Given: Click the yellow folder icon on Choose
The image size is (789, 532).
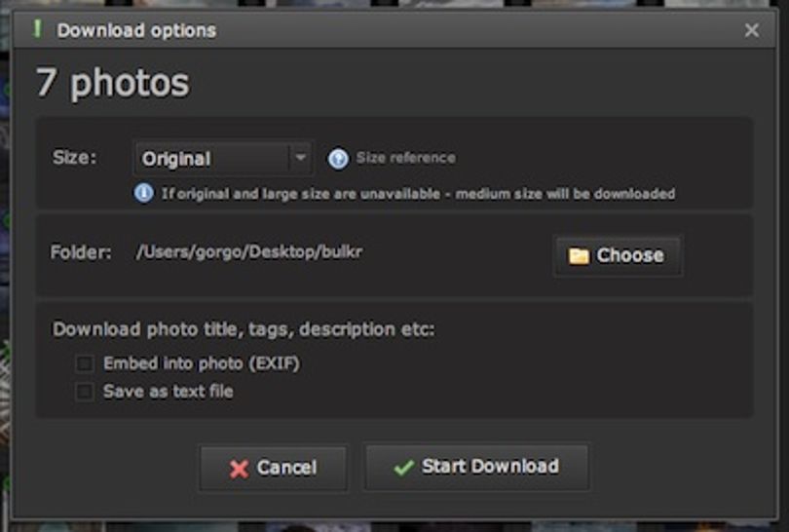Looking at the screenshot, I should click(579, 255).
